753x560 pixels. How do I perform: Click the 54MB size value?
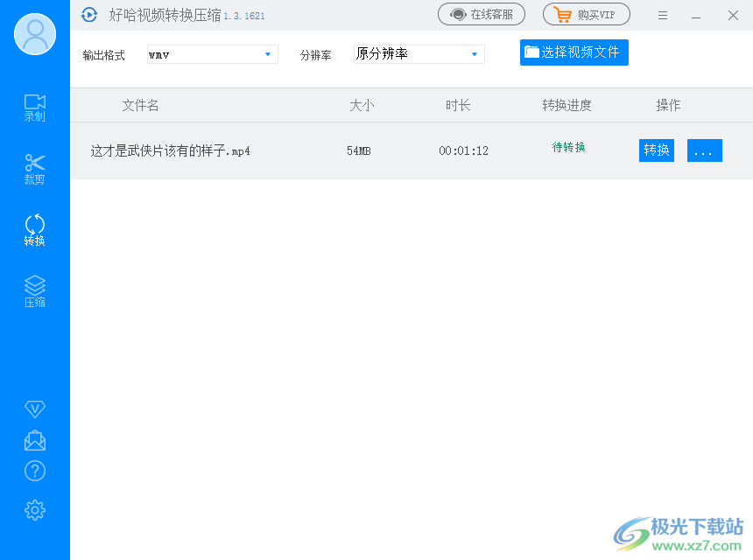[359, 151]
